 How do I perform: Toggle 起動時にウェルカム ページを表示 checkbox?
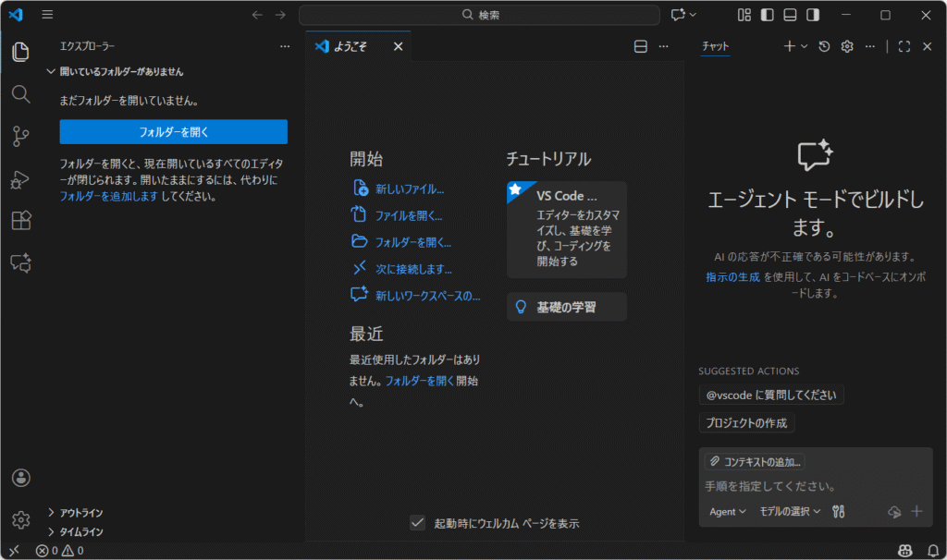click(418, 523)
